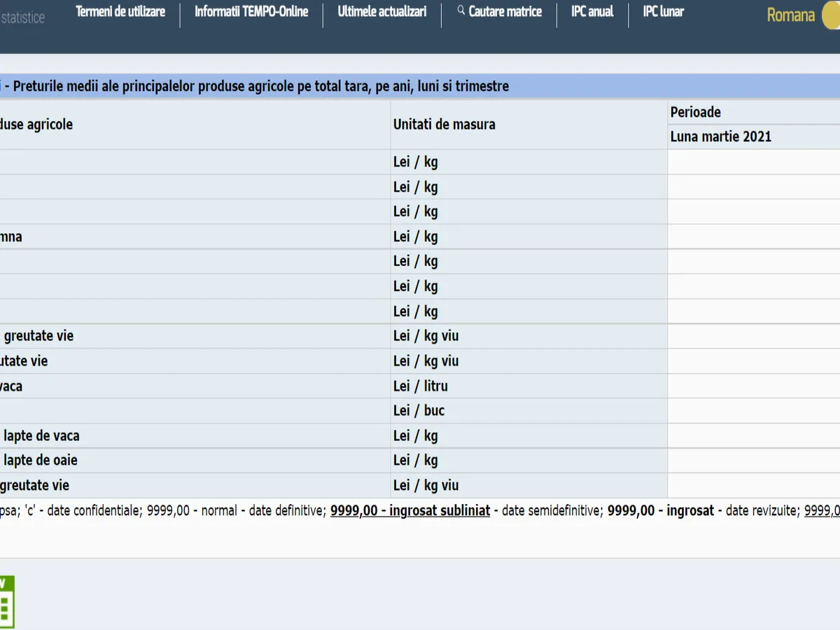Click the magnifier icon beside Cautare matrice
This screenshot has width=840, height=630.
click(461, 11)
